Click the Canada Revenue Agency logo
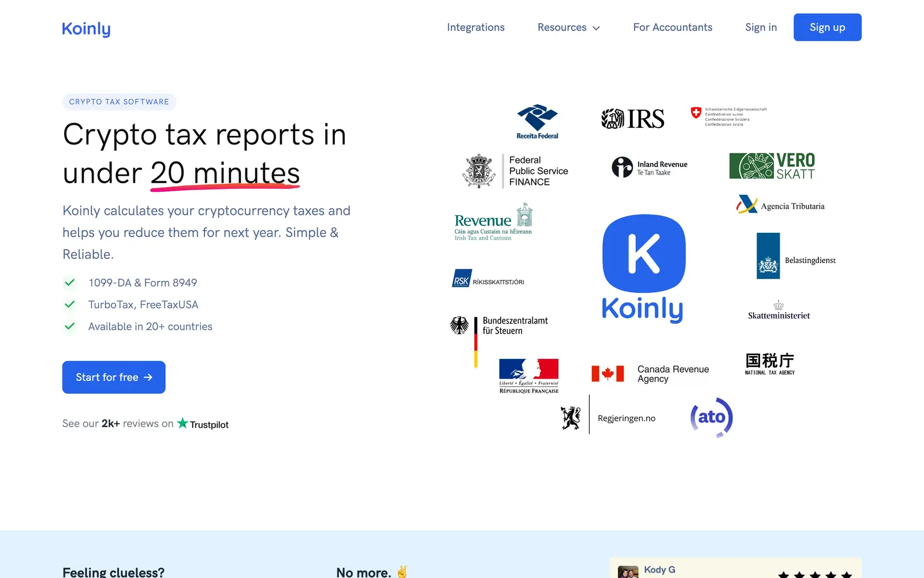Viewport: 924px width, 578px height. pyautogui.click(x=650, y=373)
